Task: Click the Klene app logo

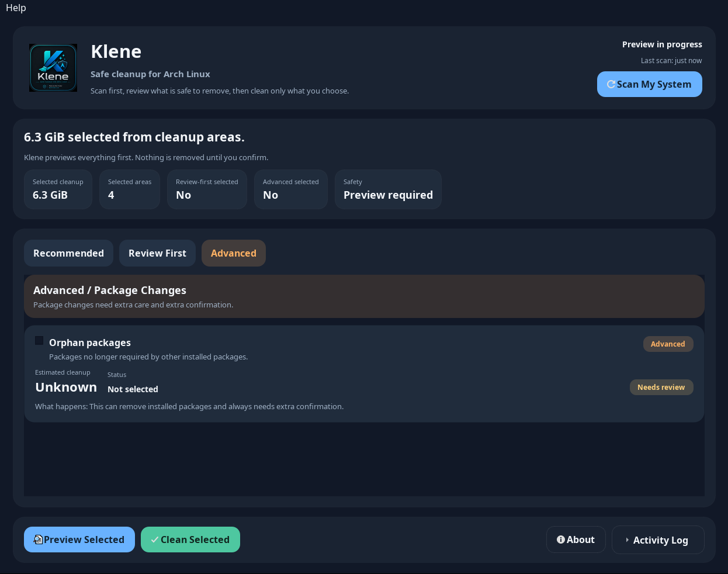Action: 53,68
